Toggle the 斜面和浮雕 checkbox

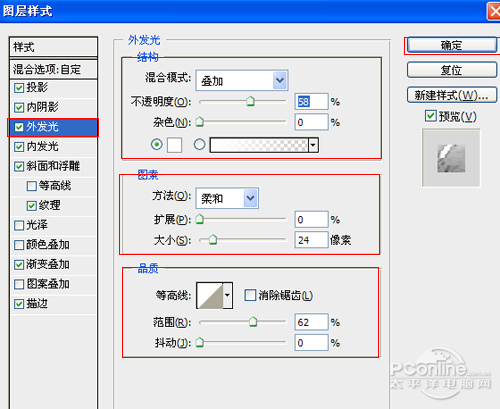coord(19,166)
